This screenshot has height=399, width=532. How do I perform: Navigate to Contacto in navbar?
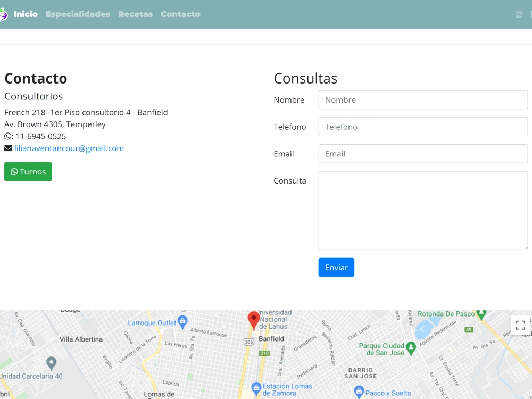[180, 14]
